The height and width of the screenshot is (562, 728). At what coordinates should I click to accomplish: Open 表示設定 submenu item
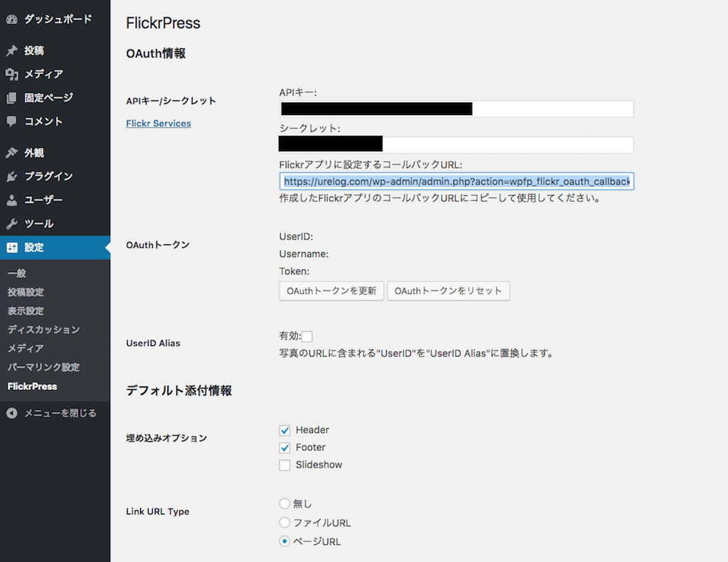[26, 311]
